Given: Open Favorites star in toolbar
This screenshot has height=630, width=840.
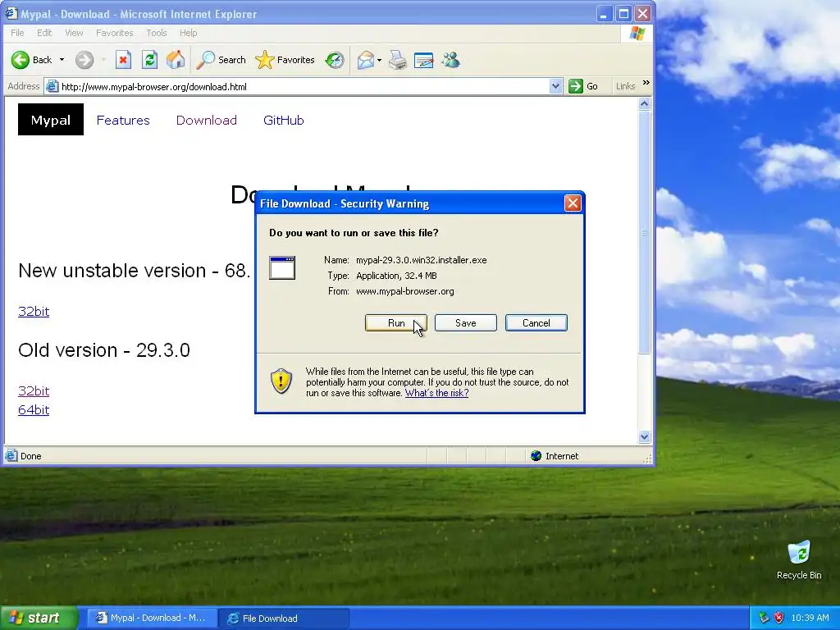Looking at the screenshot, I should tap(285, 60).
